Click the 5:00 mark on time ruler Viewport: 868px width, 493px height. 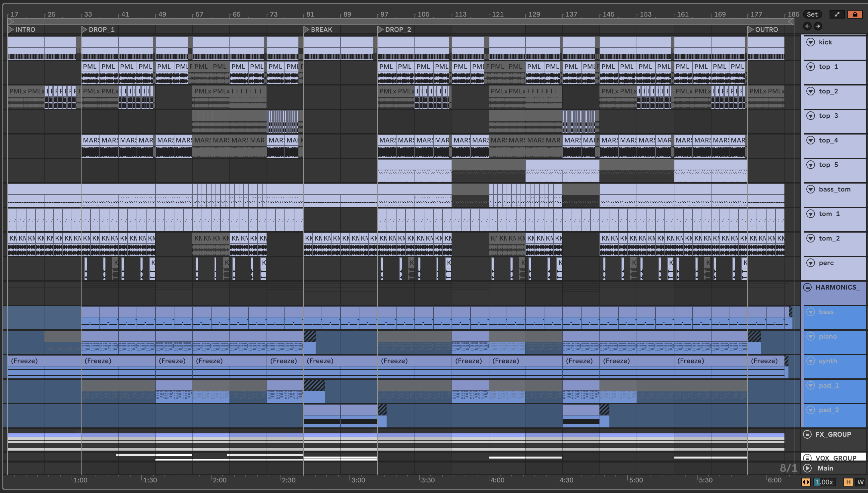tap(636, 480)
